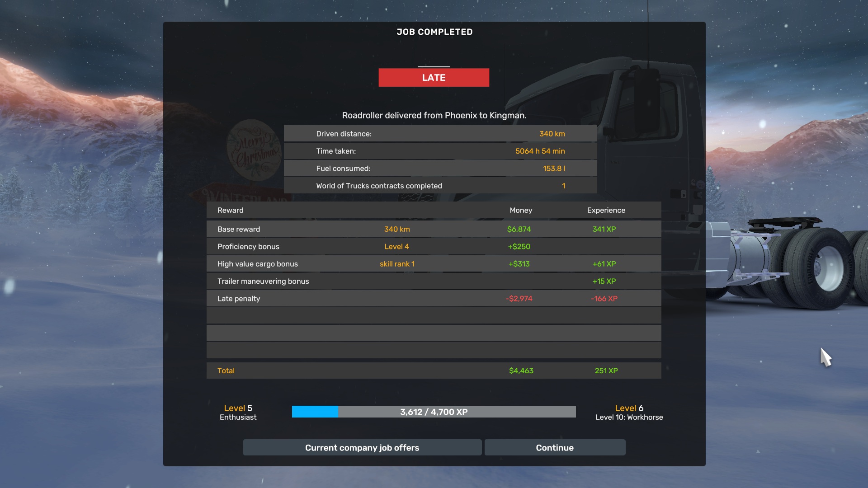Select the Late penalty row
Screen dimensions: 868x488
pos(434,298)
